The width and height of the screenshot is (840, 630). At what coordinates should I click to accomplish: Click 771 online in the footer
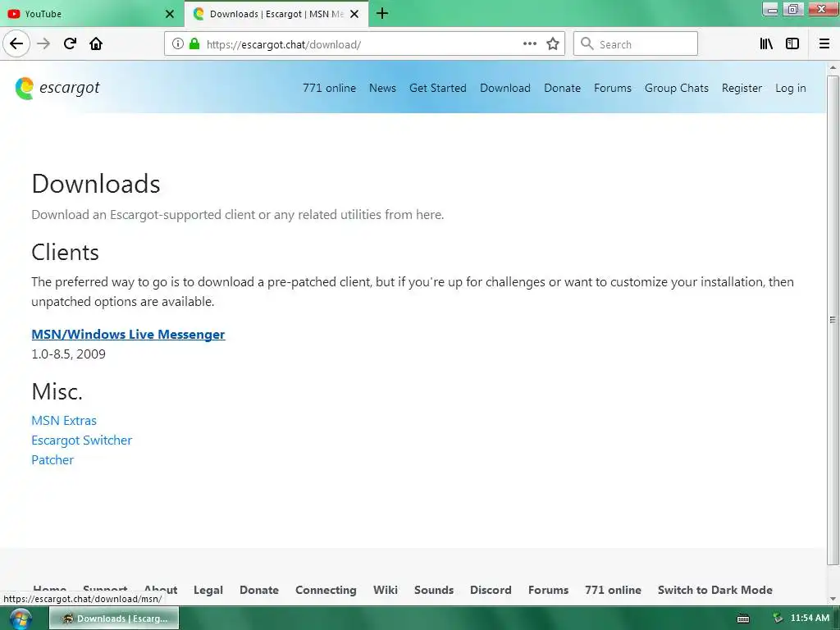click(613, 590)
